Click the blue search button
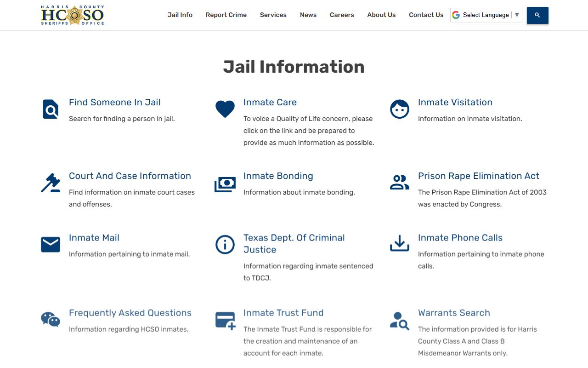 (537, 15)
